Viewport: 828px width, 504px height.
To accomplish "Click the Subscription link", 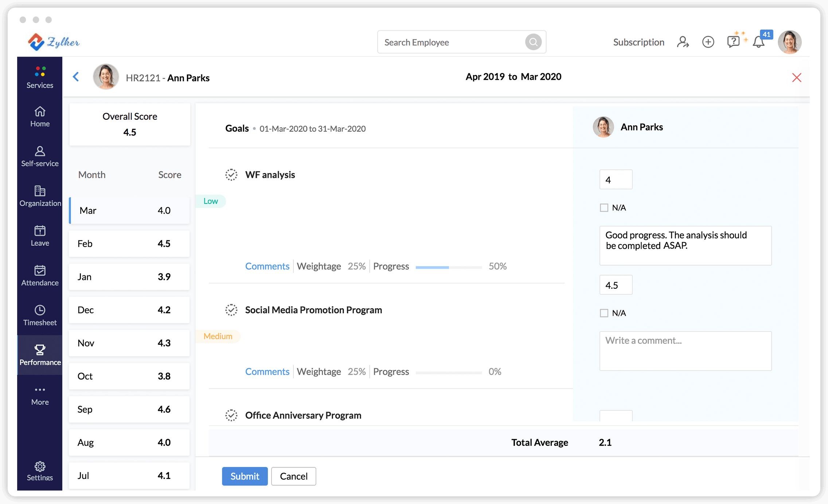I will (x=638, y=42).
